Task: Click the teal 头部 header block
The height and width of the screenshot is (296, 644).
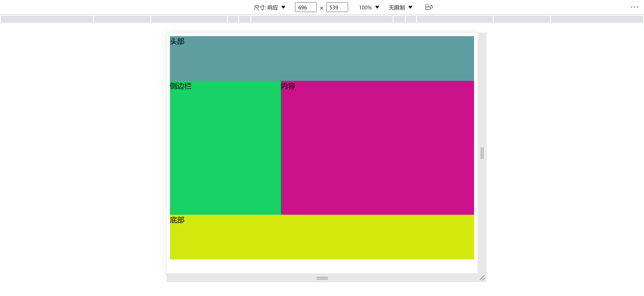Action: [x=322, y=58]
